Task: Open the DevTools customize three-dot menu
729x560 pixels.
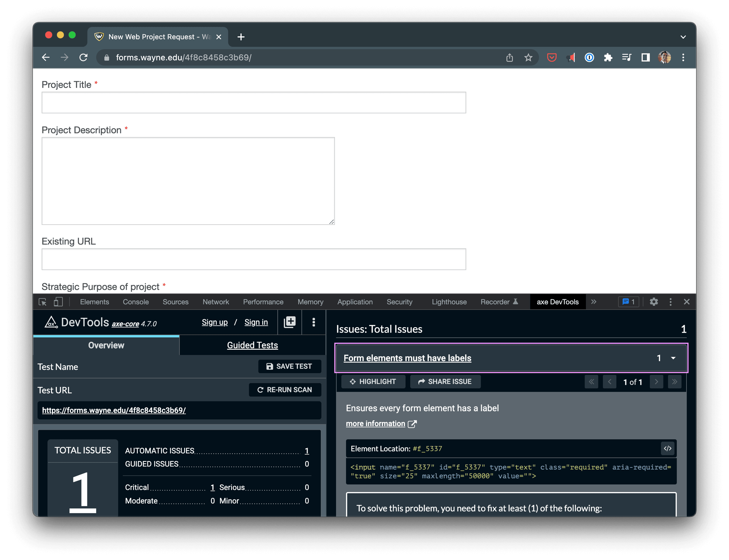Action: pos(671,302)
